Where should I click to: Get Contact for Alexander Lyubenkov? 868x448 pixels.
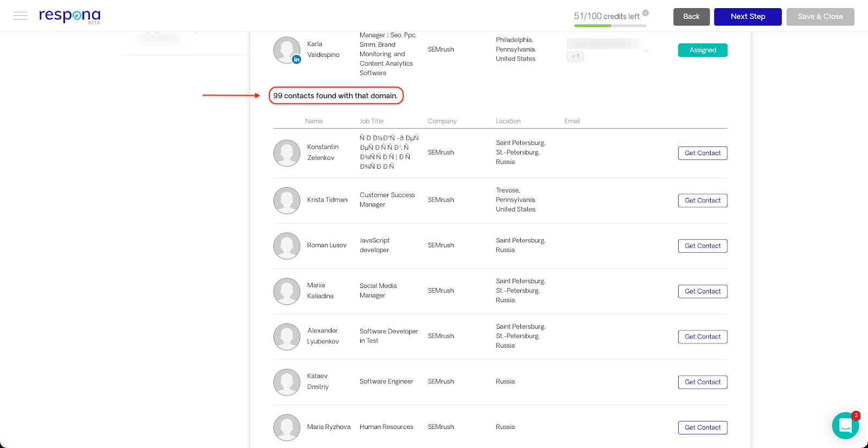click(703, 337)
